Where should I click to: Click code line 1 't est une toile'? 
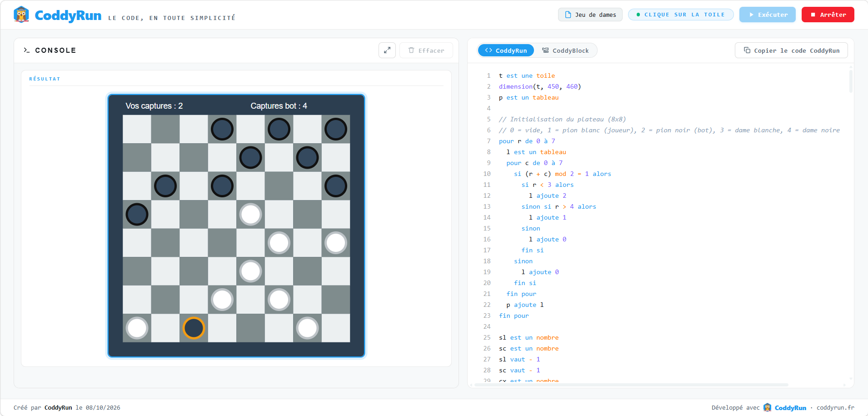pyautogui.click(x=527, y=76)
